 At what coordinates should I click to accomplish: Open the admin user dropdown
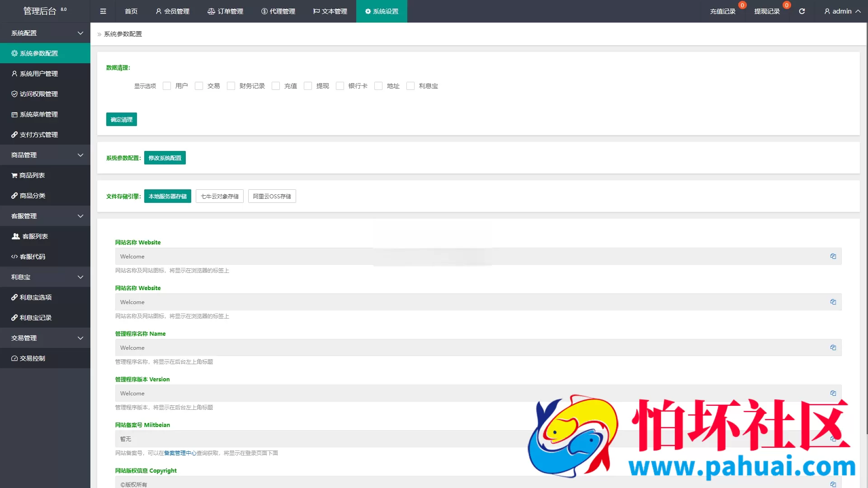pyautogui.click(x=842, y=11)
